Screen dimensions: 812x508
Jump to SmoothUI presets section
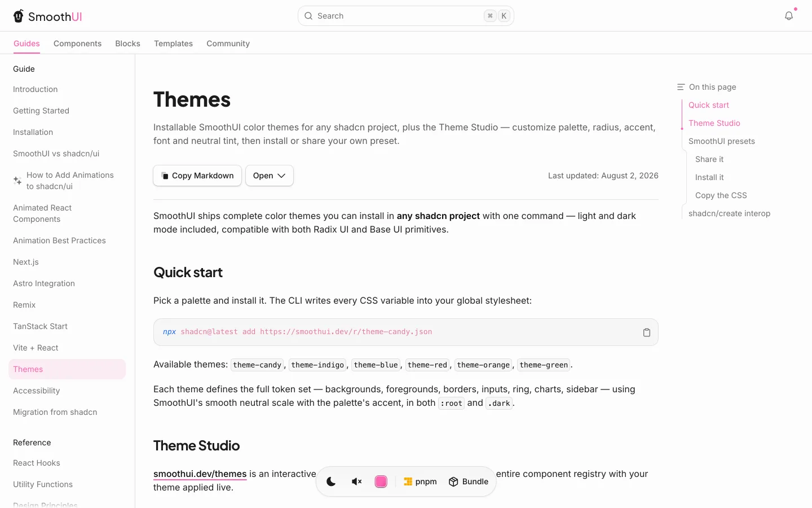(x=722, y=141)
